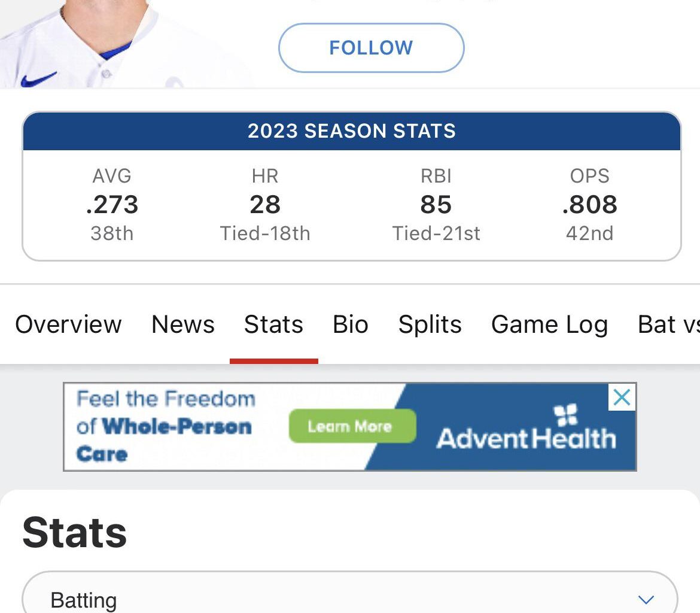700x613 pixels.
Task: Open the Splits tab
Action: 430,324
